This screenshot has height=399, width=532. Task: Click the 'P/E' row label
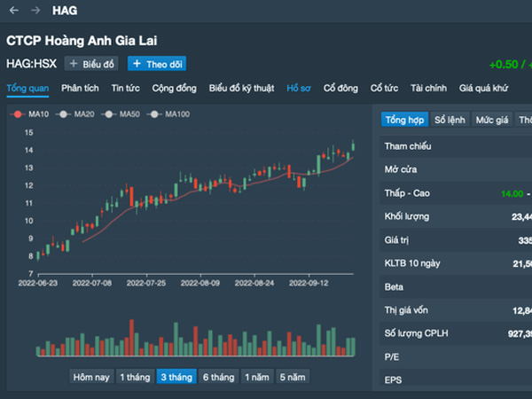pyautogui.click(x=392, y=357)
